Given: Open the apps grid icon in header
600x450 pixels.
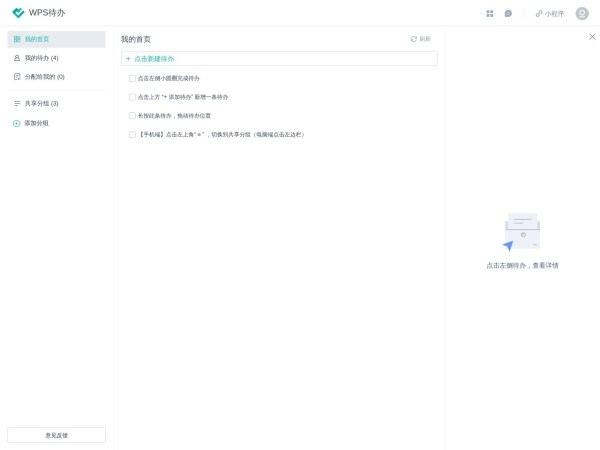Looking at the screenshot, I should click(490, 14).
